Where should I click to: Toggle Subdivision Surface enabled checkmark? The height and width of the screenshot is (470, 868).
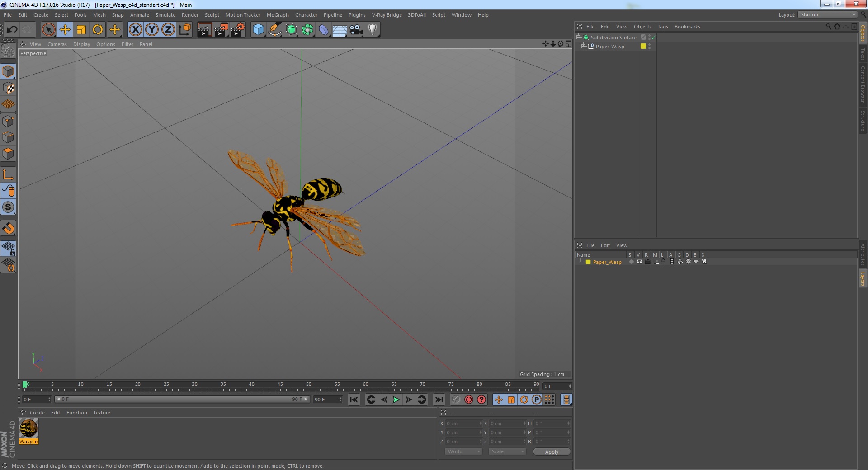coord(654,38)
